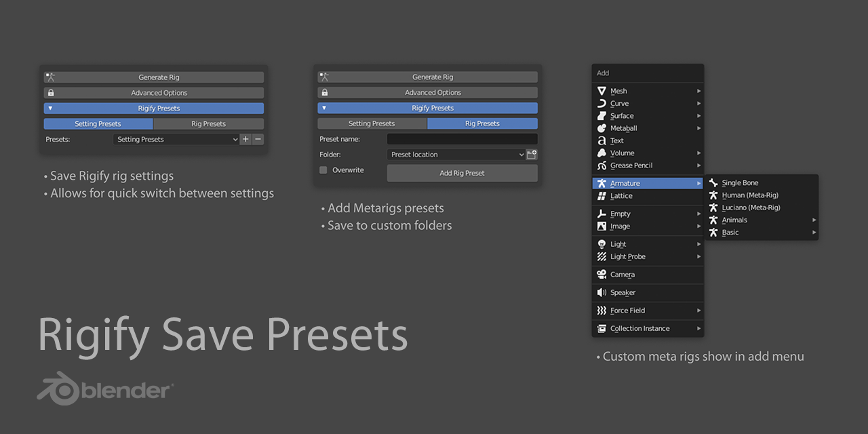Click the Metaball icon in Add menu

coord(601,128)
